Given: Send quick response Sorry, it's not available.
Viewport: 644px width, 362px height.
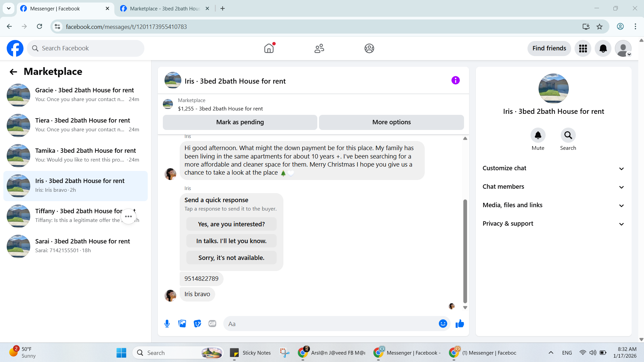Looking at the screenshot, I should (231, 258).
